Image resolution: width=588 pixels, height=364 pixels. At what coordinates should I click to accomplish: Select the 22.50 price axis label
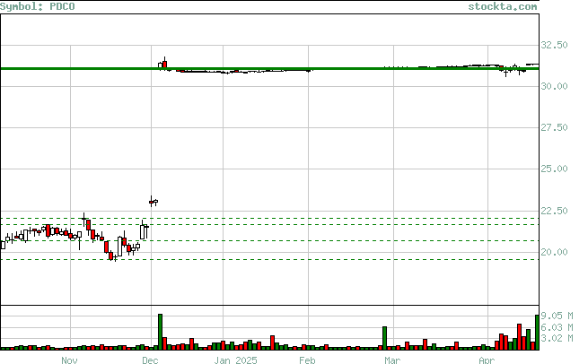(x=554, y=211)
